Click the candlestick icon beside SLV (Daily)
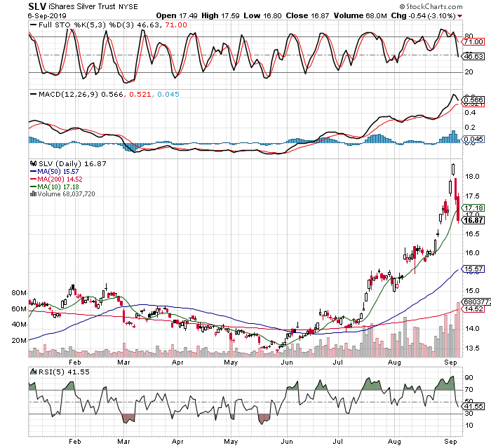The image size is (491, 448). point(33,163)
